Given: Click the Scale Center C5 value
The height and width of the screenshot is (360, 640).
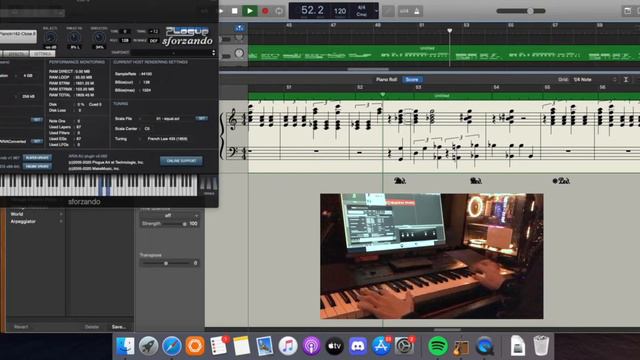Looking at the screenshot, I should coord(147,129).
